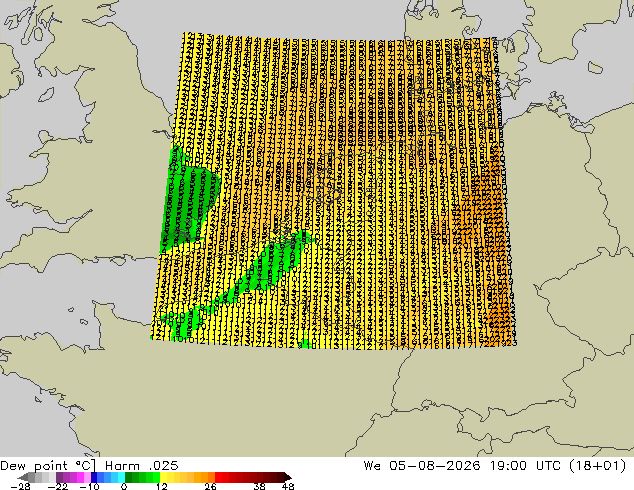The image size is (634, 490).
Task: Pick the dark blue legend swatch at -10
Action: click(94, 477)
